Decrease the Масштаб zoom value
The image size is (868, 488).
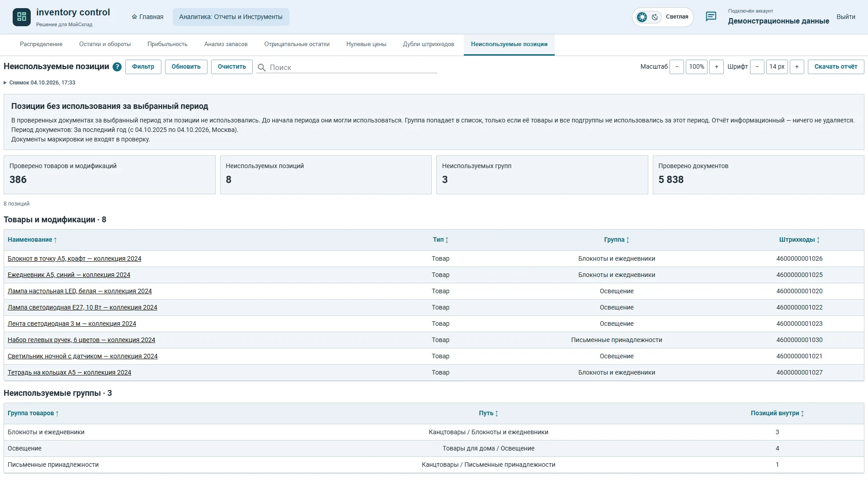pos(677,67)
